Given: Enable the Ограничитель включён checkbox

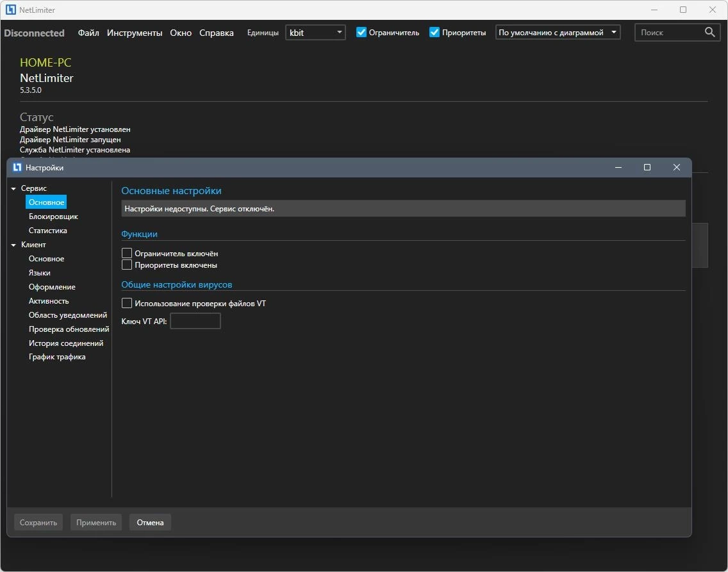Looking at the screenshot, I should pos(127,253).
